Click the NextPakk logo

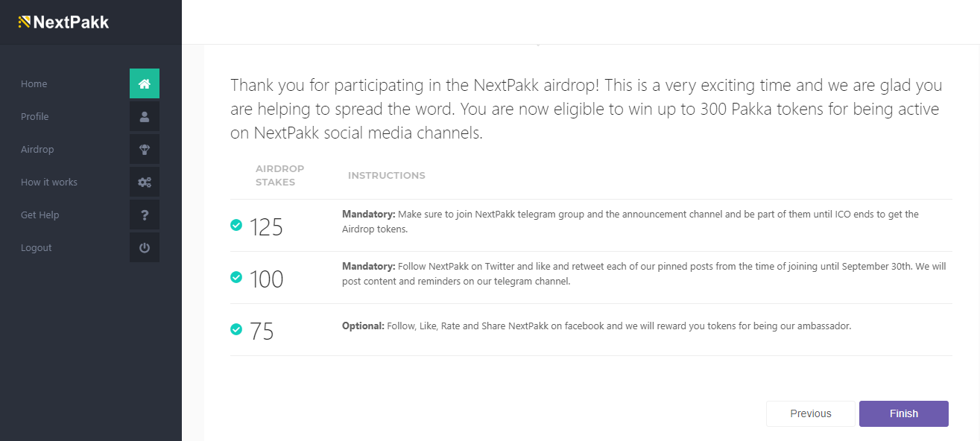point(64,22)
